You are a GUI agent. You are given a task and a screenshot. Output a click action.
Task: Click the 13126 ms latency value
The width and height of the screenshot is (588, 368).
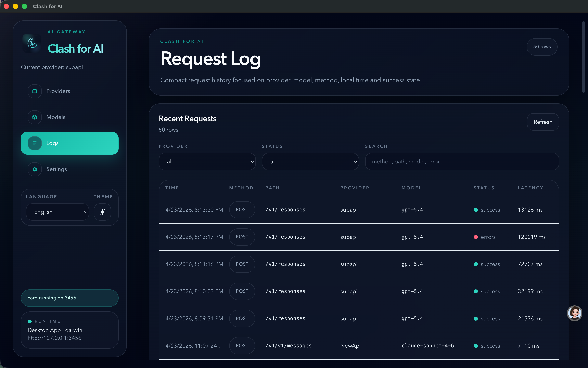(530, 210)
